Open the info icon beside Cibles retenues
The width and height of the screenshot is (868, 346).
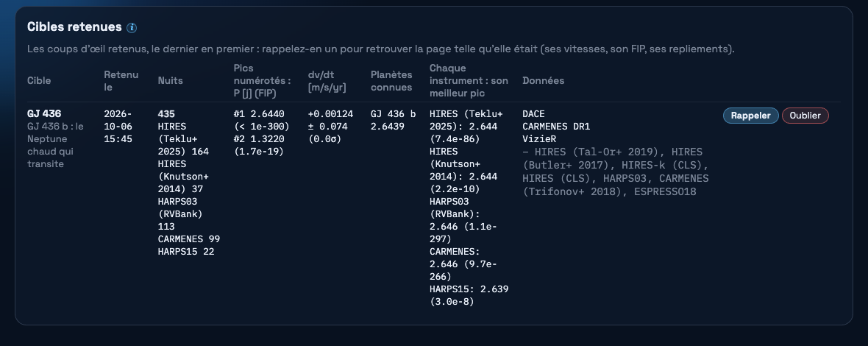coord(132,28)
